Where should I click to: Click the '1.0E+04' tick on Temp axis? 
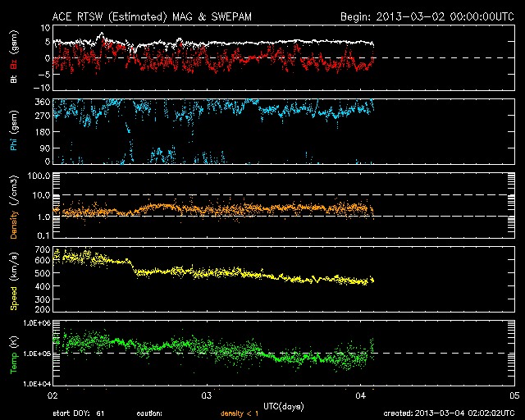pyautogui.click(x=36, y=384)
